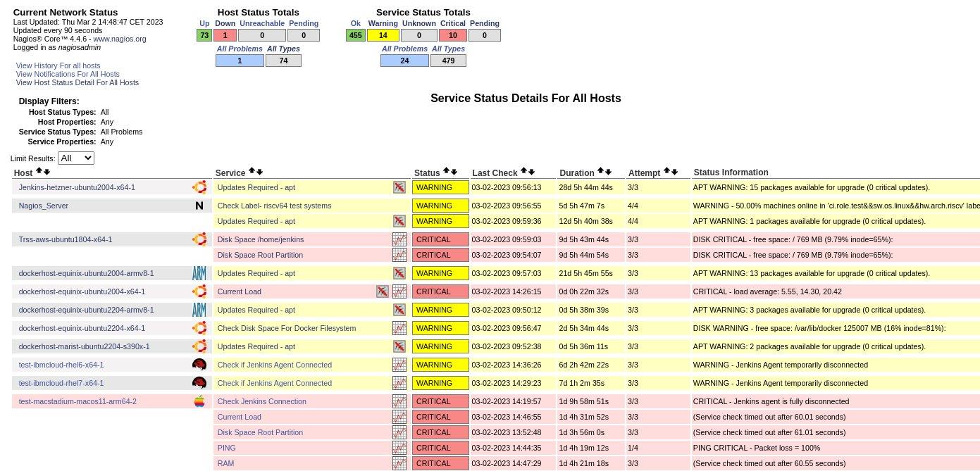This screenshot has width=980, height=471.
Task: Click Apple icon next to test-macstadium-macos11-arm64-2
Action: pos(199,401)
